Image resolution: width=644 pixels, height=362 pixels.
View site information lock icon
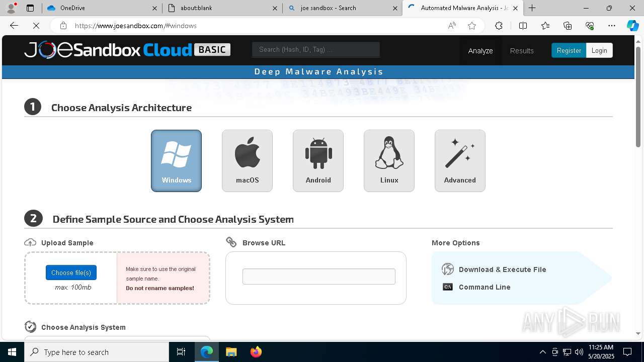click(x=63, y=26)
